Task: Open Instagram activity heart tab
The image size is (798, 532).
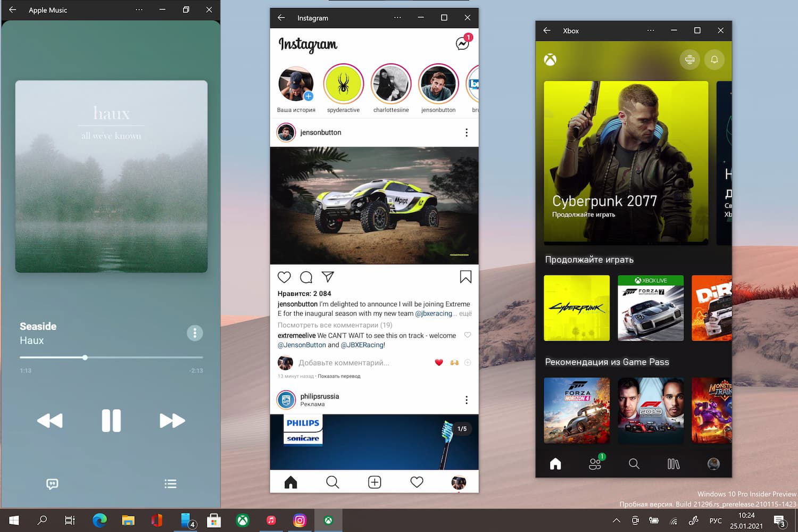Action: [x=417, y=482]
